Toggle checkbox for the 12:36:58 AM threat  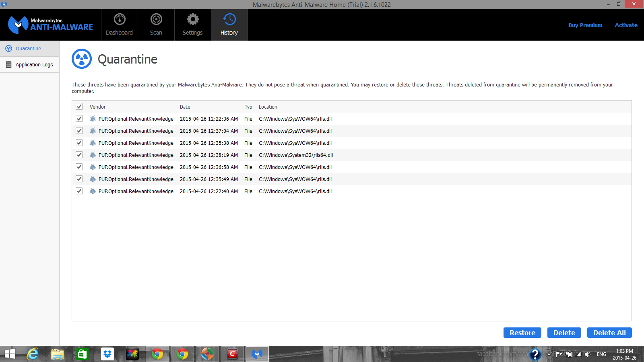79,167
